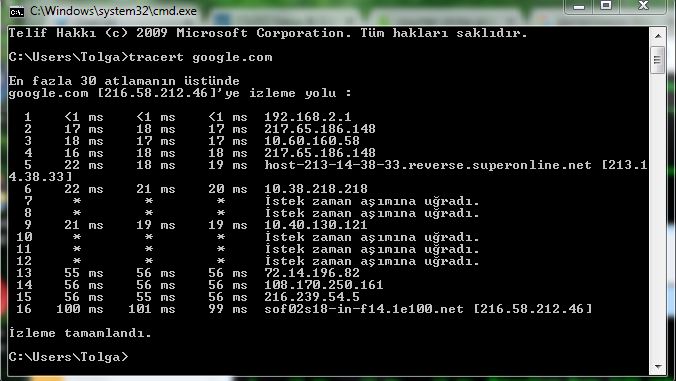This screenshot has width=676, height=381.
Task: Click the 101 ms value in hop 16
Action: coord(152,309)
